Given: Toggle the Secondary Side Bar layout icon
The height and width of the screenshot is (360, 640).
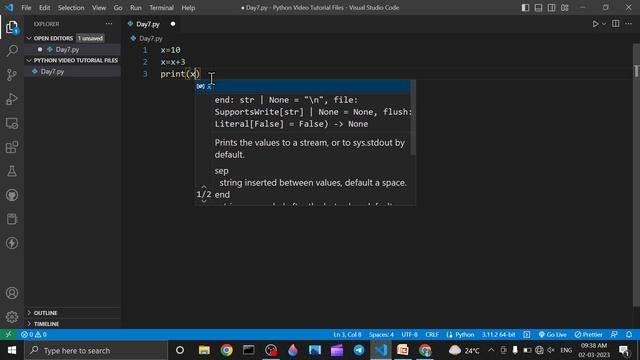Looking at the screenshot, I should (551, 8).
